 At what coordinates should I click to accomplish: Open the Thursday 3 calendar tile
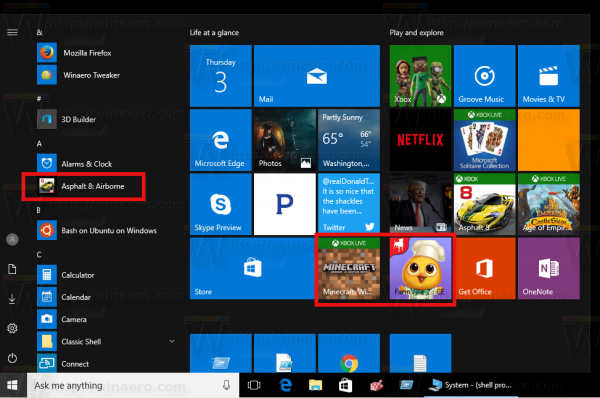coord(221,76)
